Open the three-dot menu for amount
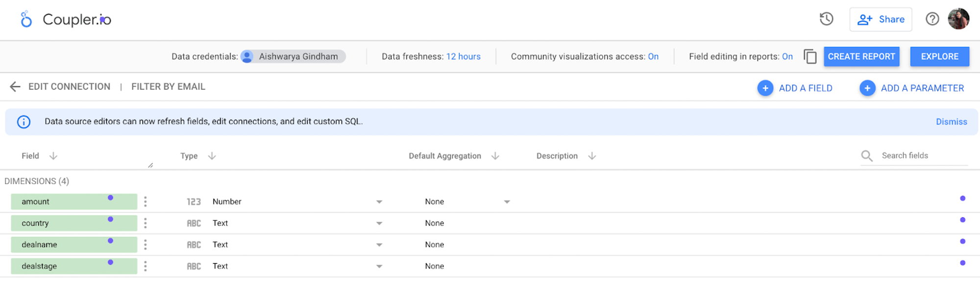The width and height of the screenshot is (980, 298). tap(145, 201)
